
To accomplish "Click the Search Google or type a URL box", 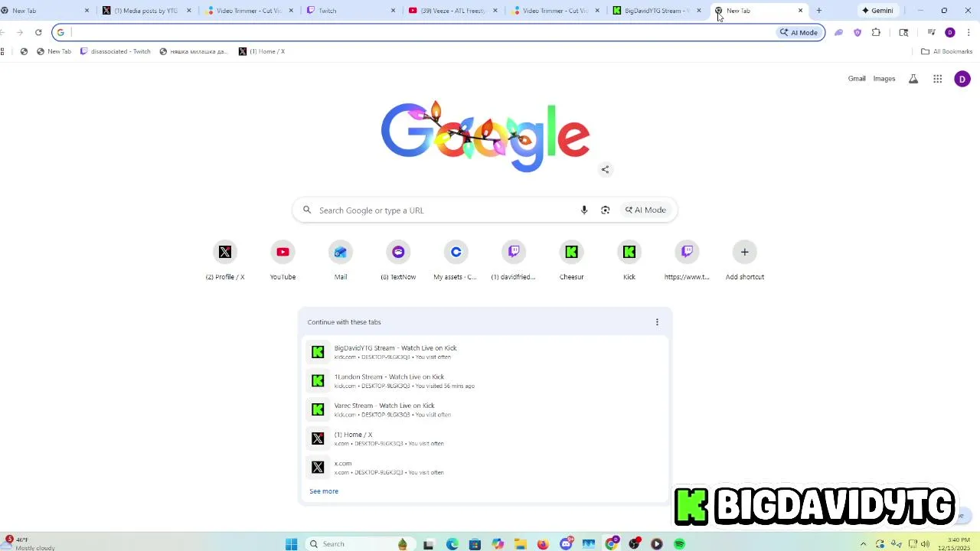I will click(x=485, y=210).
